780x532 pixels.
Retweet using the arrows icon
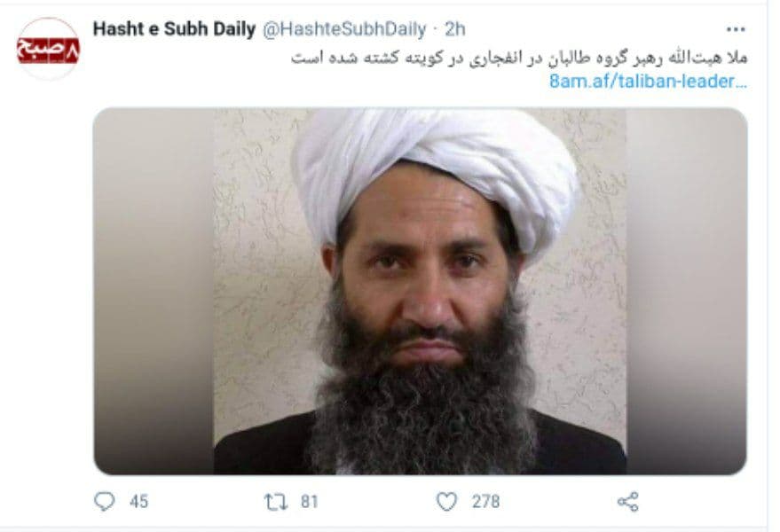[276, 502]
